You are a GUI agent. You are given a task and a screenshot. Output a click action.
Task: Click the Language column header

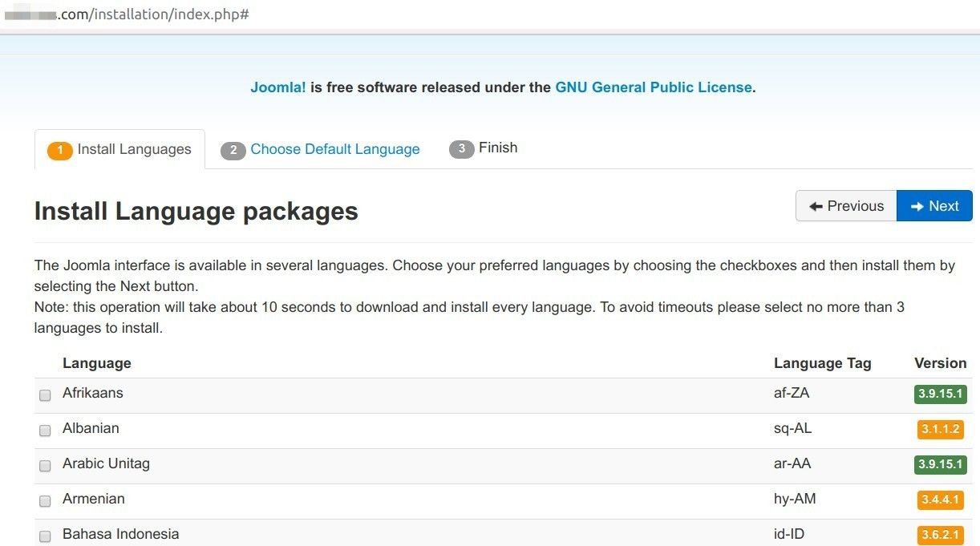coord(97,363)
